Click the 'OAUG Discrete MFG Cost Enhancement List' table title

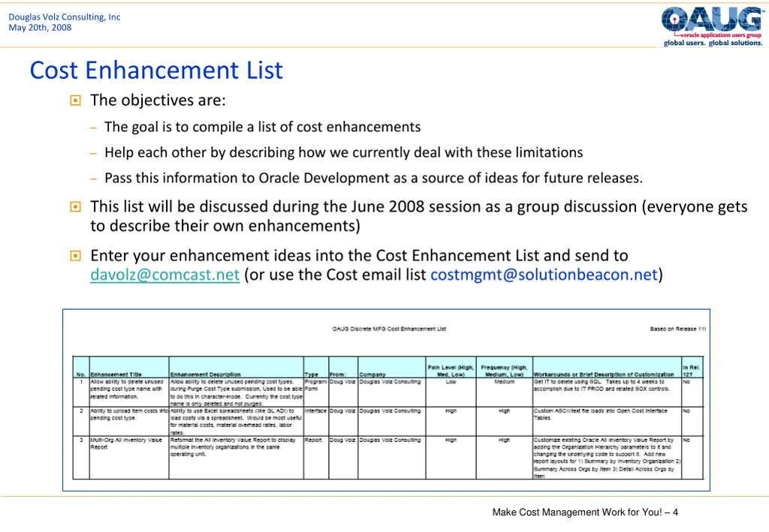pos(389,329)
